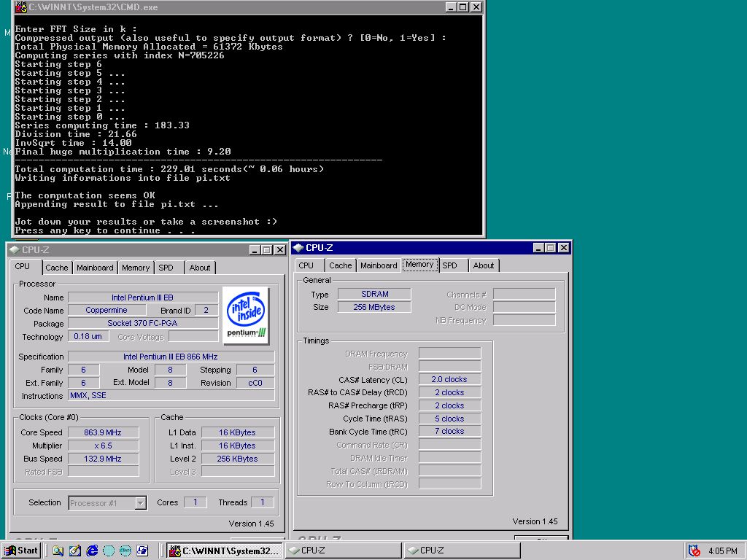Click the CMD.exe window title icon
The image size is (747, 560).
(21, 7)
